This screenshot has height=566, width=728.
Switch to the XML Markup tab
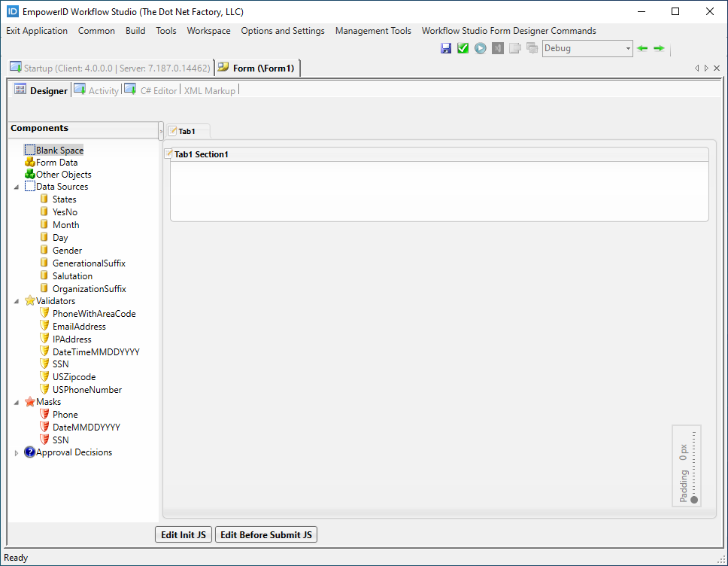click(209, 90)
